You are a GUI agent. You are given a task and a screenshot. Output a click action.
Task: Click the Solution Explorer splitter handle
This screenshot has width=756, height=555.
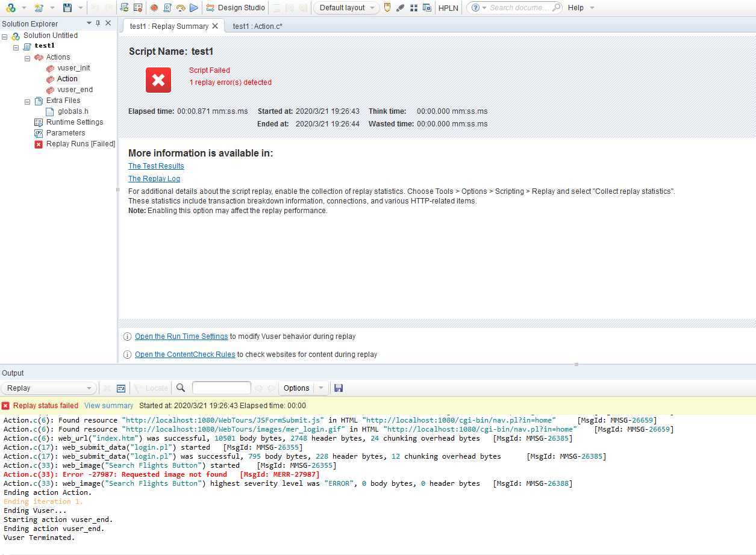(117, 190)
